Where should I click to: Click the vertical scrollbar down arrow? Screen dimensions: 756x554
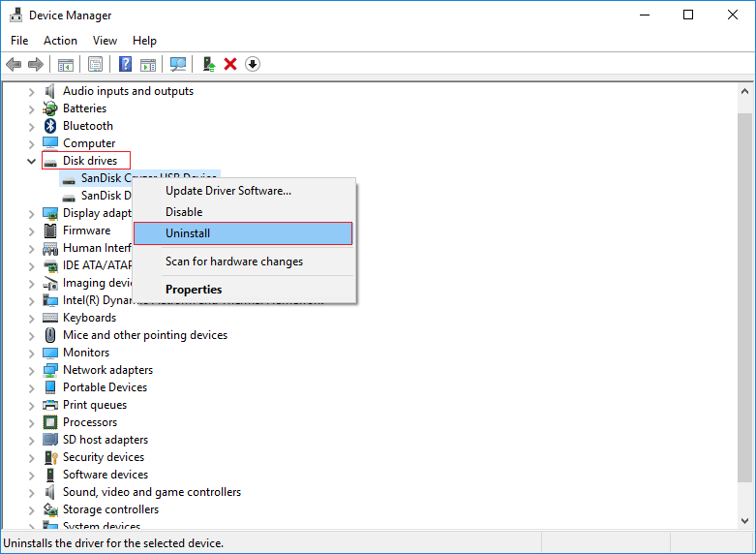744,521
